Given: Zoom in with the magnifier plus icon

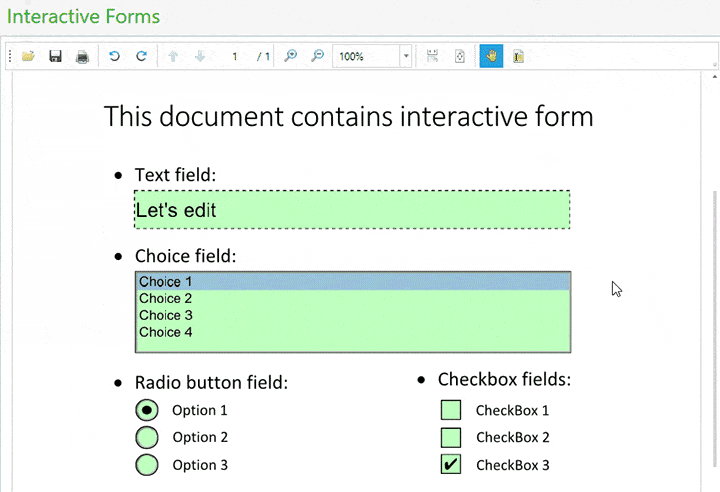Looking at the screenshot, I should click(x=290, y=56).
